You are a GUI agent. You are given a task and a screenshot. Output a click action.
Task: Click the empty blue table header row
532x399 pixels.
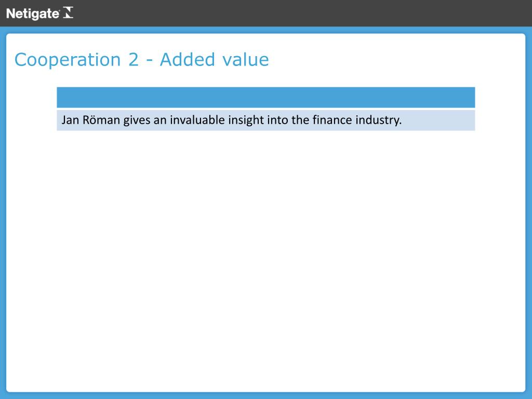(265, 97)
